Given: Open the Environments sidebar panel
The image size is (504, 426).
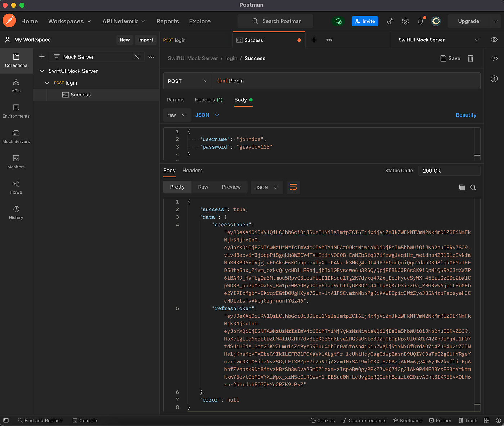Looking at the screenshot, I should [x=16, y=111].
